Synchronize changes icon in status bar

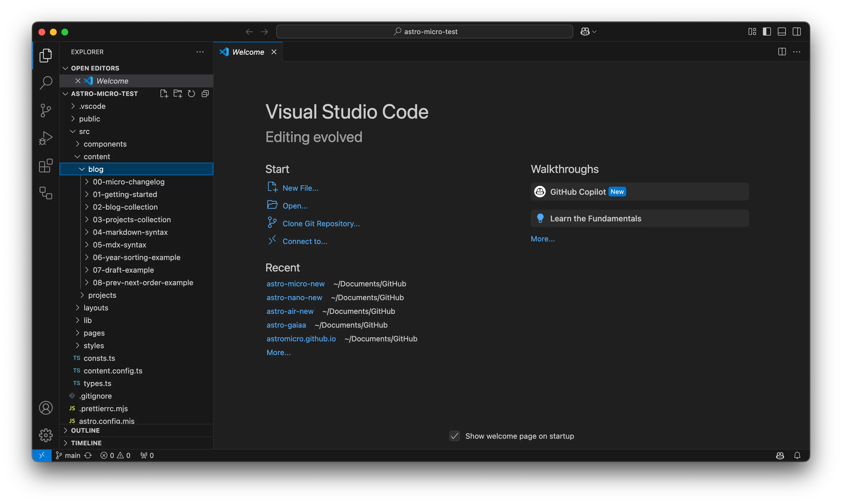[88, 455]
